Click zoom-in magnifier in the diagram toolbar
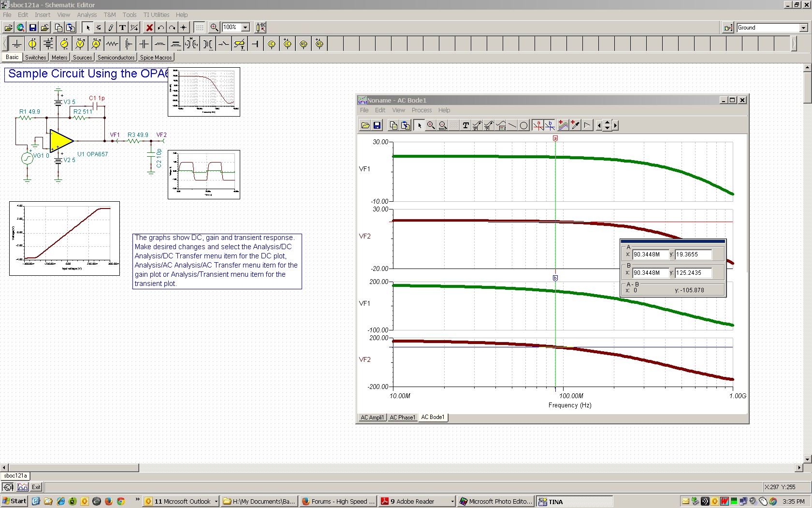 [431, 126]
